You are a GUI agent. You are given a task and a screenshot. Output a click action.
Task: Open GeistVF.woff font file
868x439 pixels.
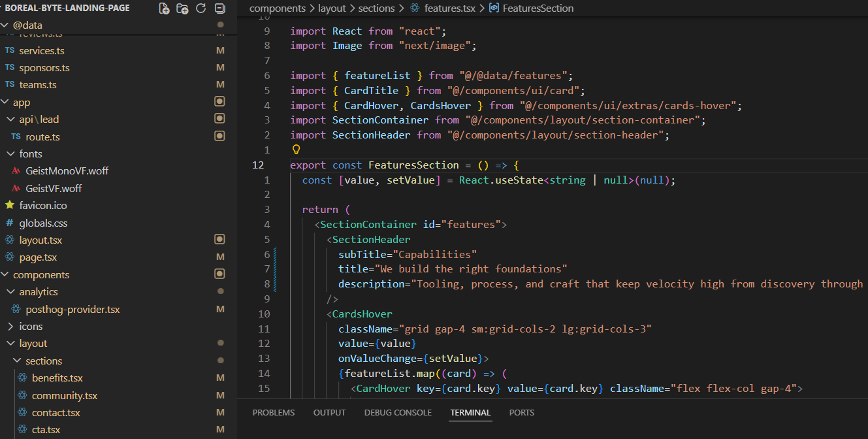[54, 188]
